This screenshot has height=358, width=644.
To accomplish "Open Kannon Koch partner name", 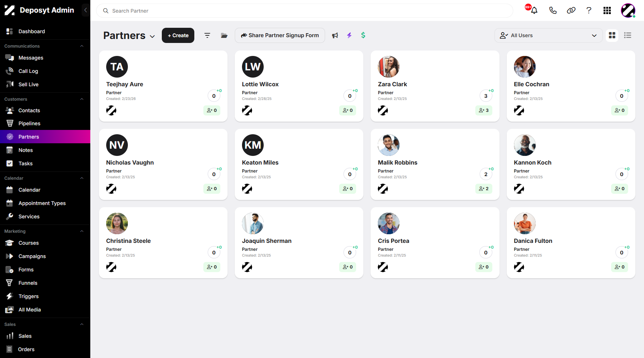I will [532, 162].
